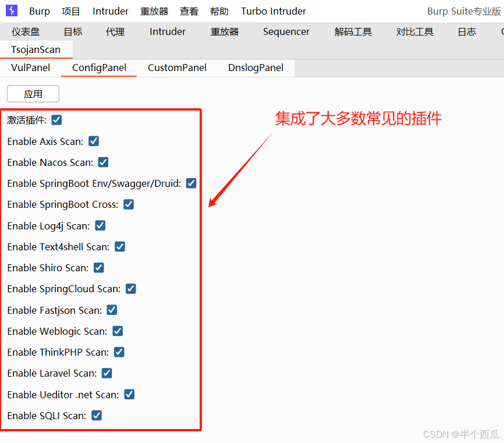Toggle Enable SpringCloud Scan checkbox
504x443 pixels.
(131, 289)
